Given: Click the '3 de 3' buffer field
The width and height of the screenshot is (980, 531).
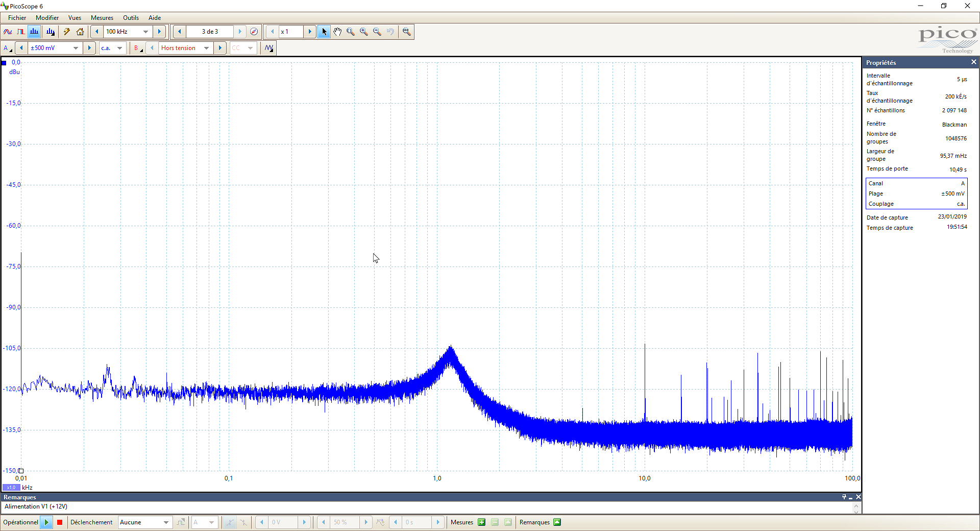Looking at the screenshot, I should pyautogui.click(x=210, y=32).
